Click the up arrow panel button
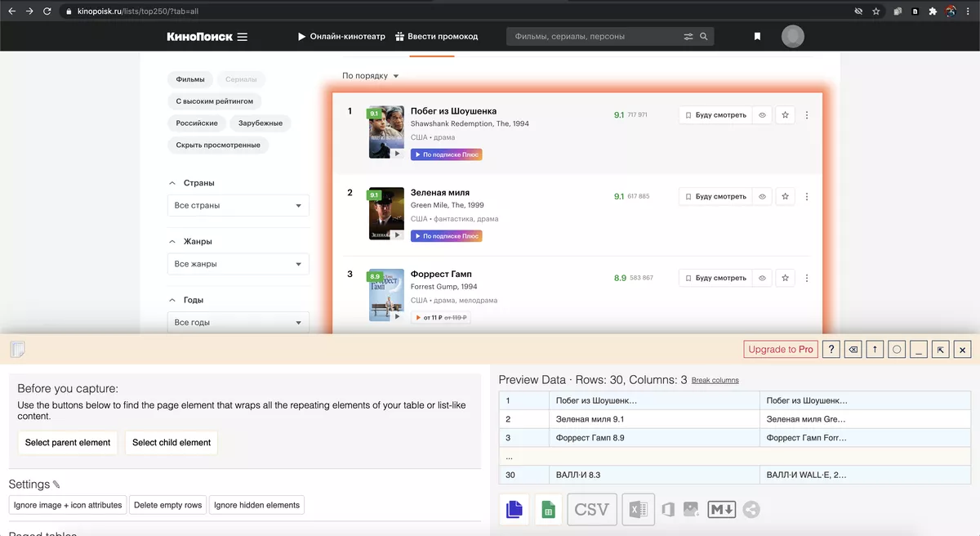 point(875,349)
